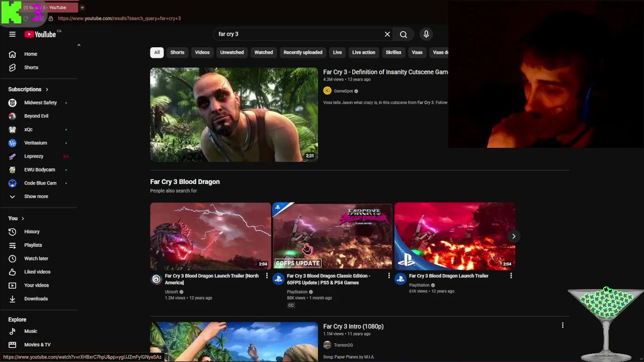
Task: Select the All filter chip
Action: pos(157,52)
